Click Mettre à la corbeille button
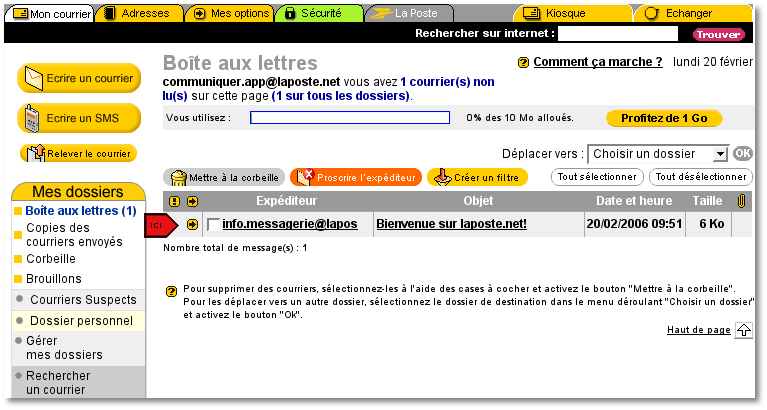767x410 pixels. [225, 178]
